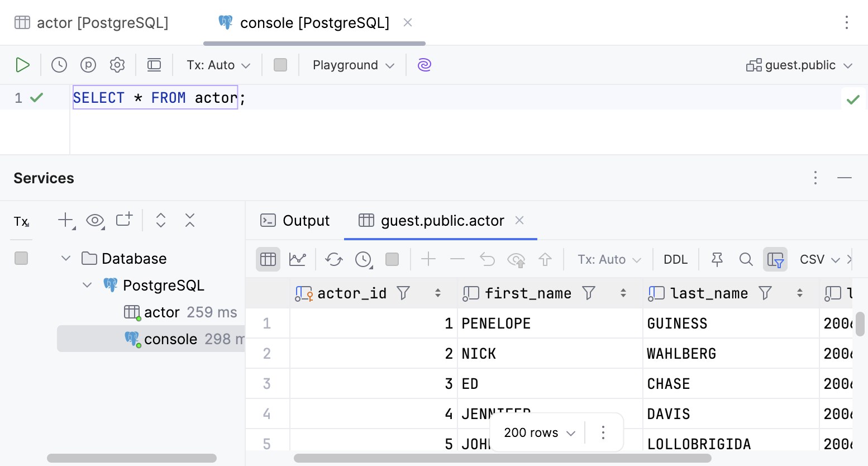
Task: Open the Tx: Auto transaction mode dropdown
Action: pos(218,65)
